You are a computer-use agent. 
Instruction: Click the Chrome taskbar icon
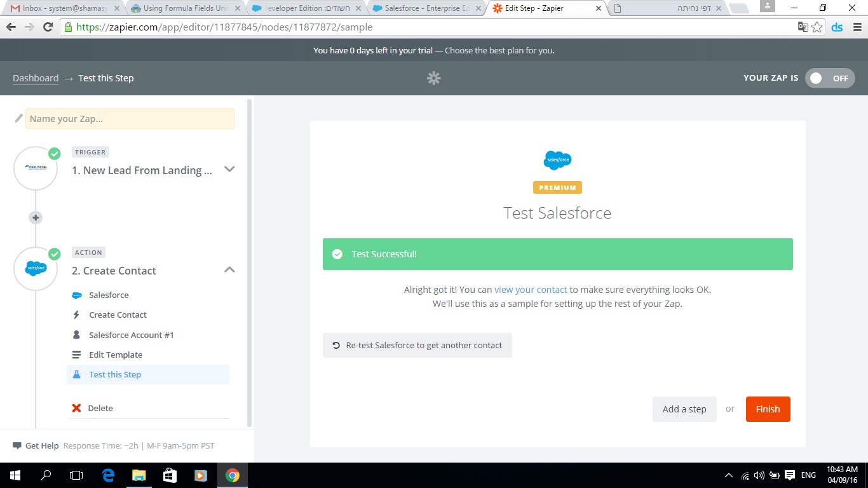[x=232, y=475]
